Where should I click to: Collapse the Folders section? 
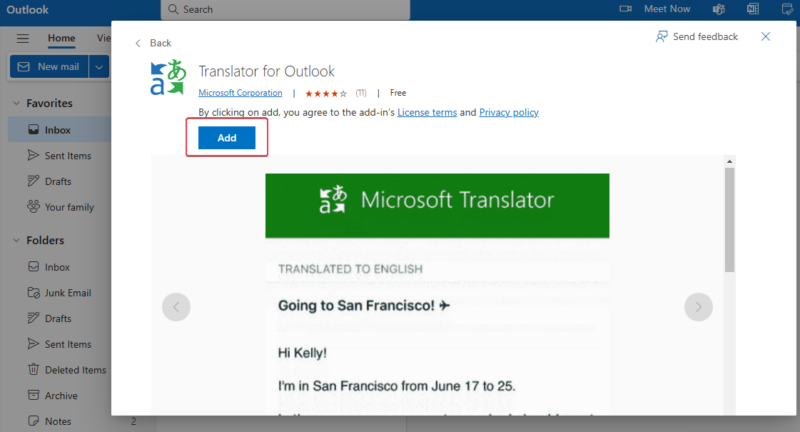click(x=16, y=240)
